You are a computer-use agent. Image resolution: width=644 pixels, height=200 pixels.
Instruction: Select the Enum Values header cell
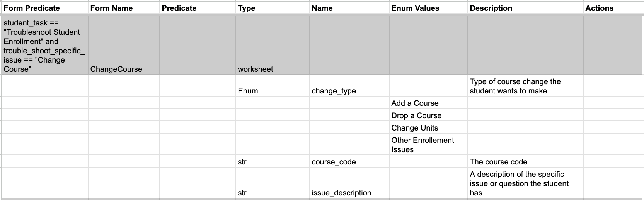(415, 8)
